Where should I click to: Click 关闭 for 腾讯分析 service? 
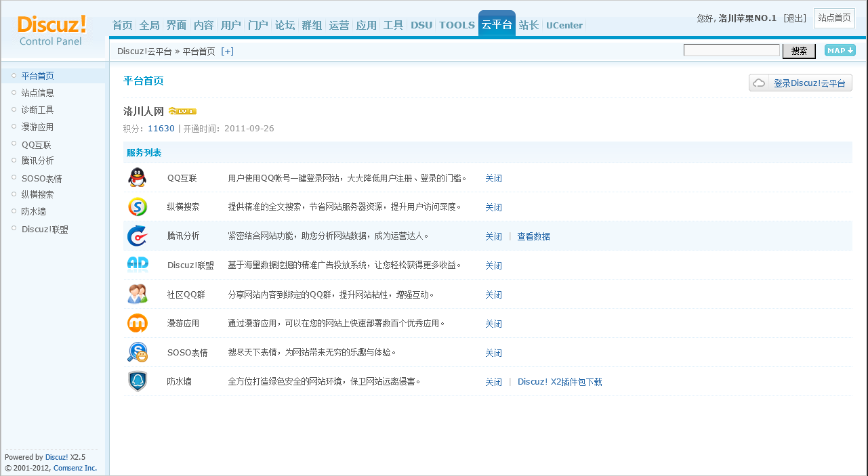[493, 237]
